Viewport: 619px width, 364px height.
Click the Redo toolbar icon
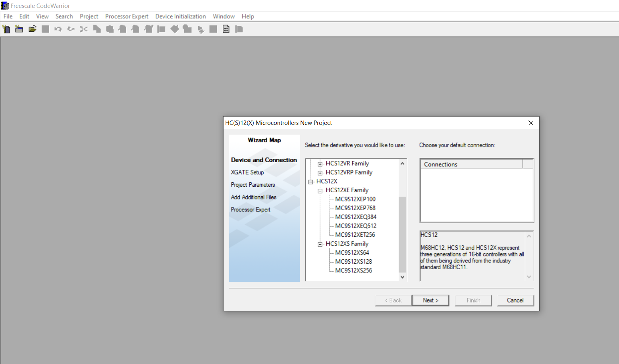click(71, 29)
